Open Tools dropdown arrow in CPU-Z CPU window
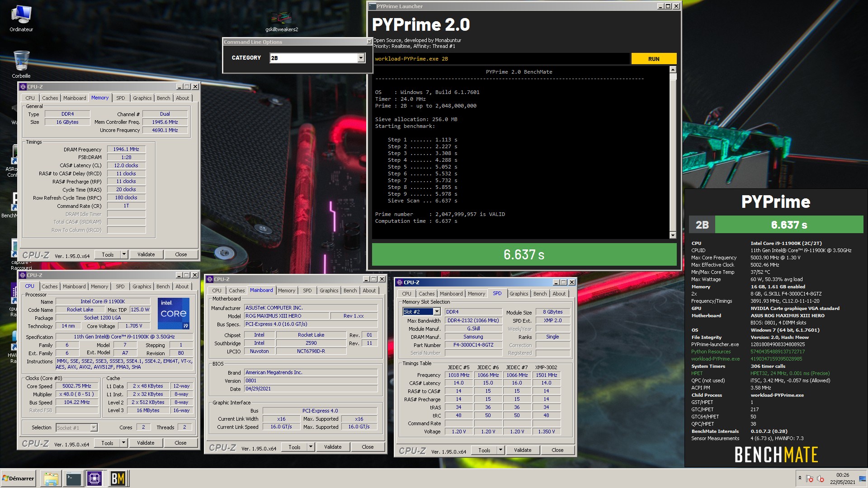This screenshot has width=868, height=488. pyautogui.click(x=123, y=443)
